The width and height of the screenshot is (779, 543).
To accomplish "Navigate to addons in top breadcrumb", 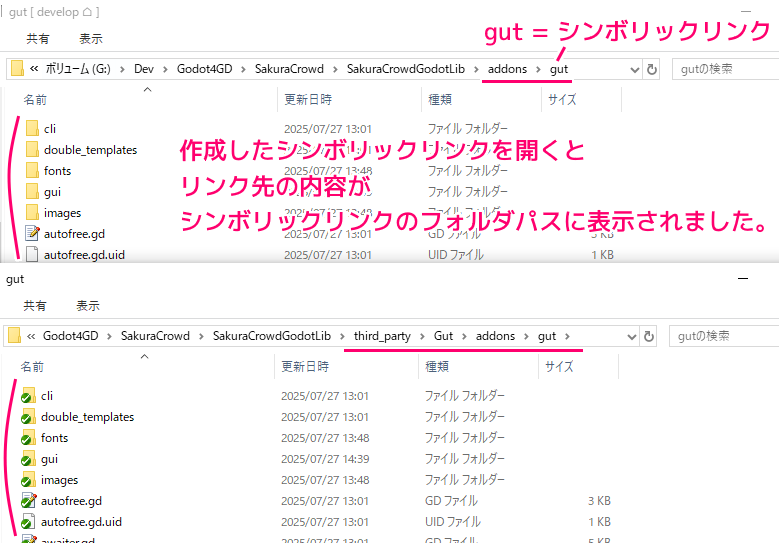I will coord(507,69).
